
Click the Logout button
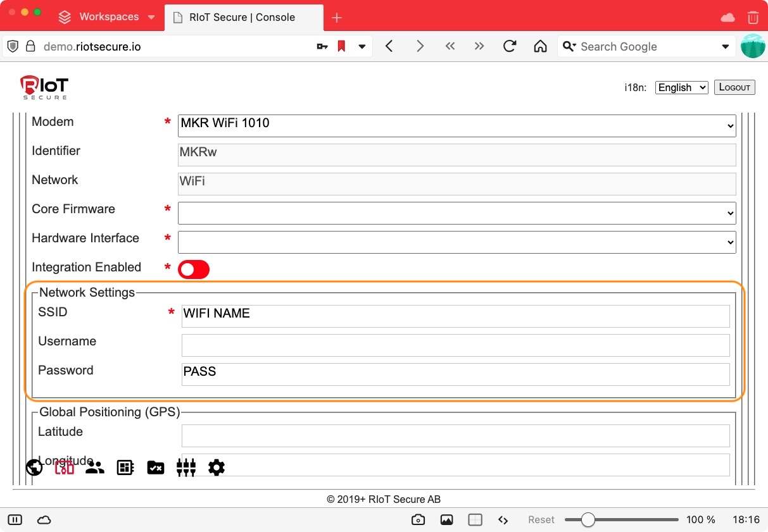[x=734, y=87]
